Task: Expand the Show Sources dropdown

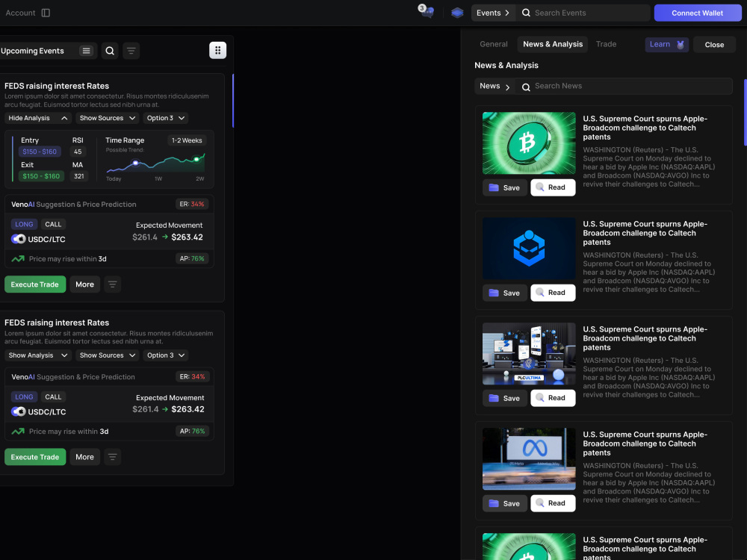Action: tap(107, 117)
